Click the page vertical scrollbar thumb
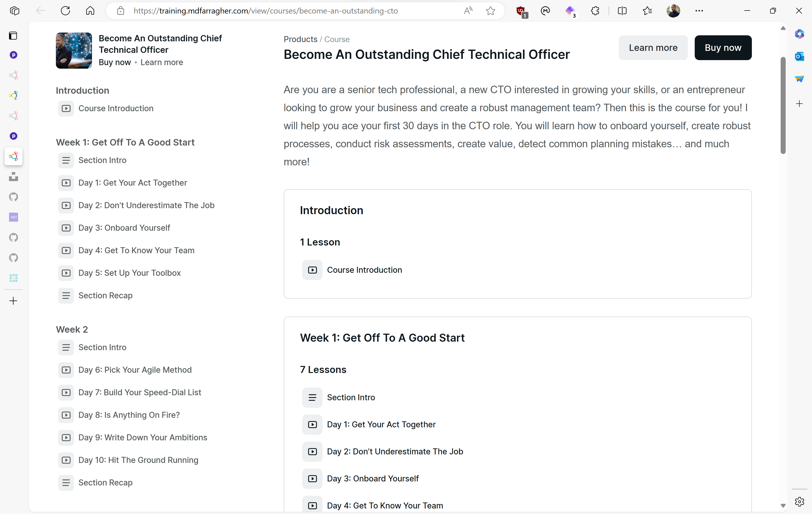Viewport: 812px width, 514px height. 783,105
